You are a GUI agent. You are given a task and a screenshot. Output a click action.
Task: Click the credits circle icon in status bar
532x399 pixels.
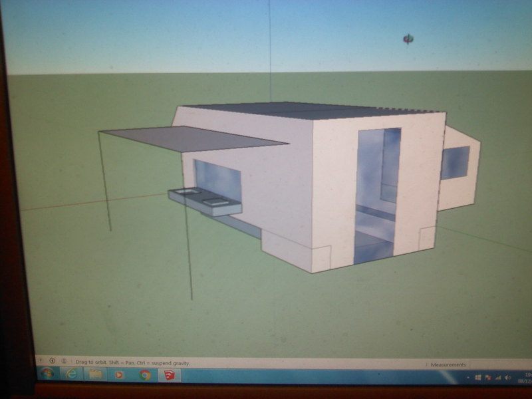point(52,360)
